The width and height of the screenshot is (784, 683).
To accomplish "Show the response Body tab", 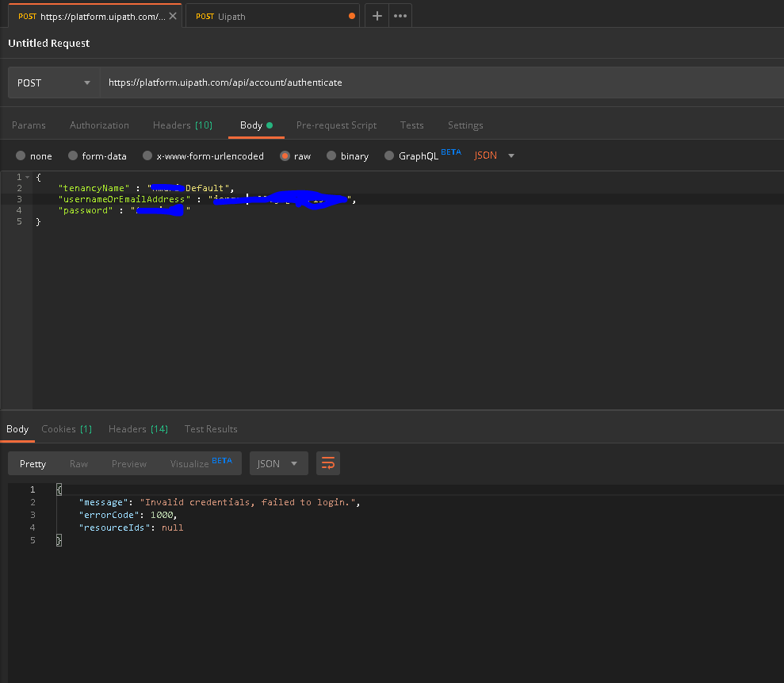I will click(17, 429).
